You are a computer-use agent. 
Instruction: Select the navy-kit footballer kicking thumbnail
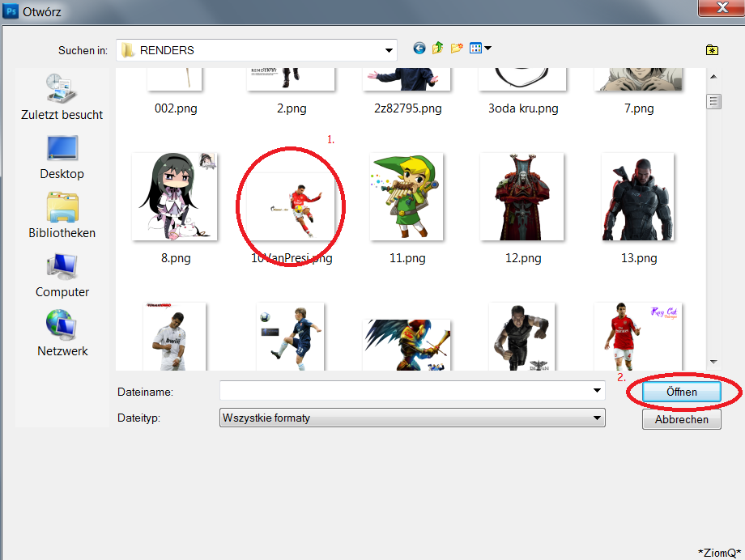[x=290, y=337]
